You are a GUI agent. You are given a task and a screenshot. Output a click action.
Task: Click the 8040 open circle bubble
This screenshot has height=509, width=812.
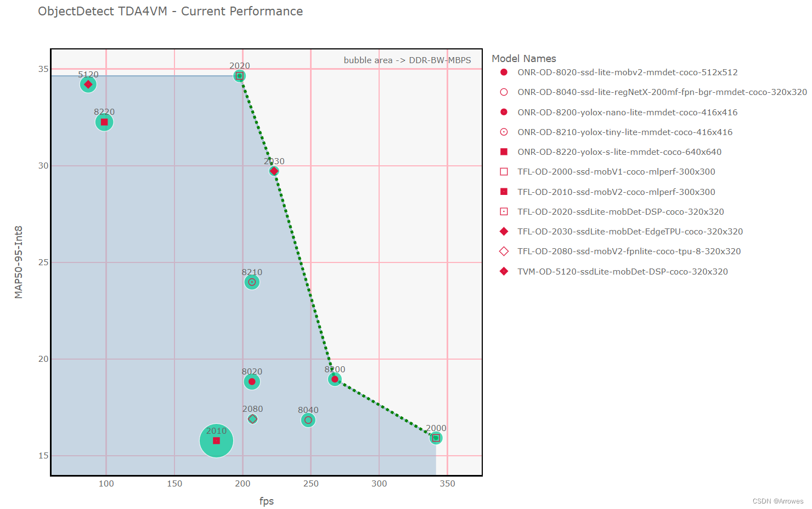(x=308, y=420)
